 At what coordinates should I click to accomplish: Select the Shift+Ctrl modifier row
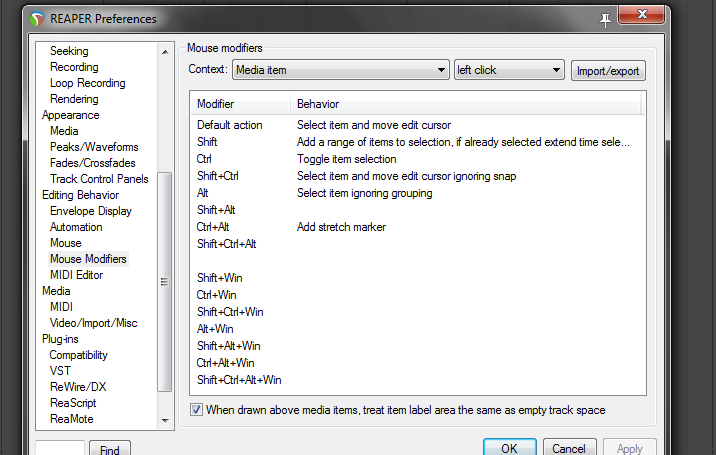pos(418,176)
